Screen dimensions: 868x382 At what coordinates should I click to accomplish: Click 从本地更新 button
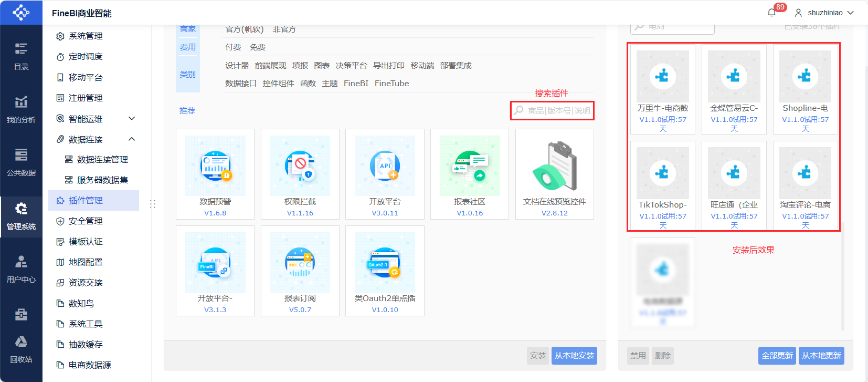pos(821,356)
